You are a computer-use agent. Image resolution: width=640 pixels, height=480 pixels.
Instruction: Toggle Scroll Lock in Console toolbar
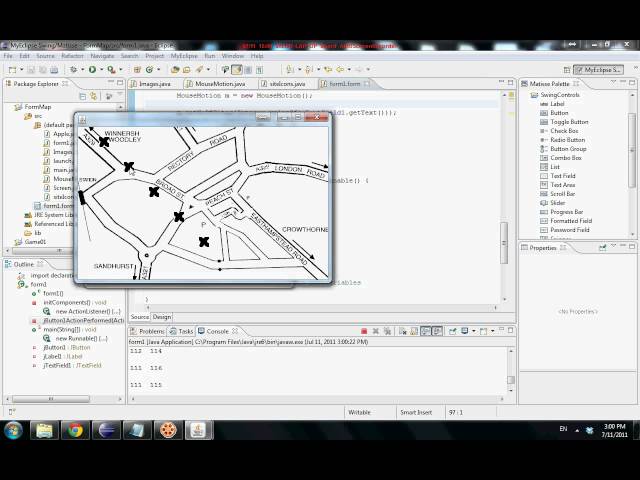point(413,331)
